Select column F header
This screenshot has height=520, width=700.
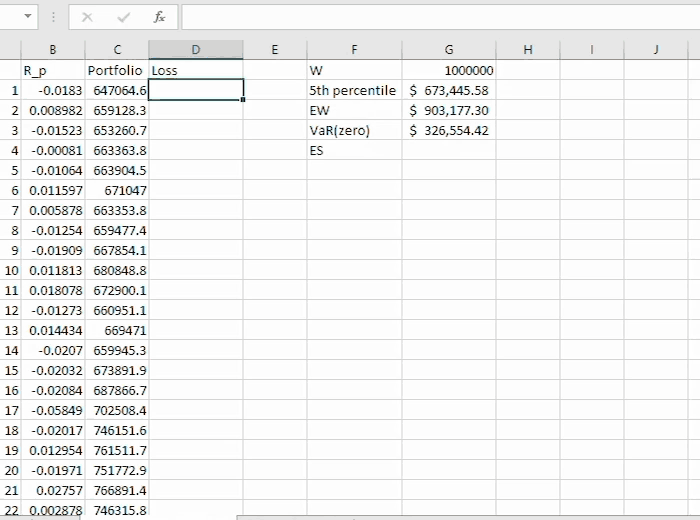pos(354,50)
